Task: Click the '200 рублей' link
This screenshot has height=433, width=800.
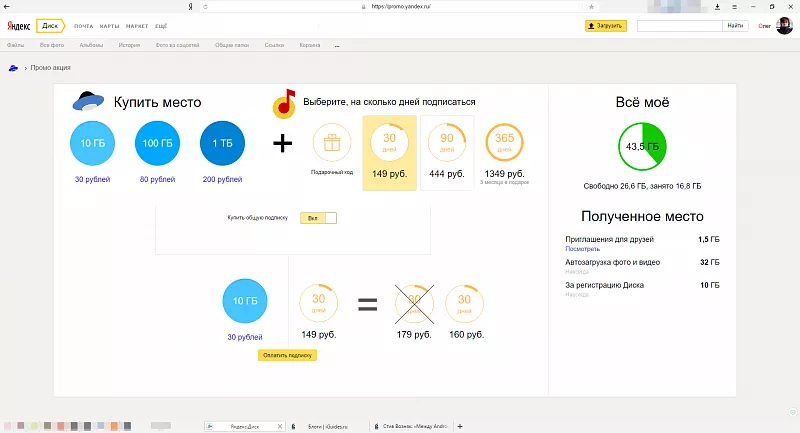Action: 222,180
